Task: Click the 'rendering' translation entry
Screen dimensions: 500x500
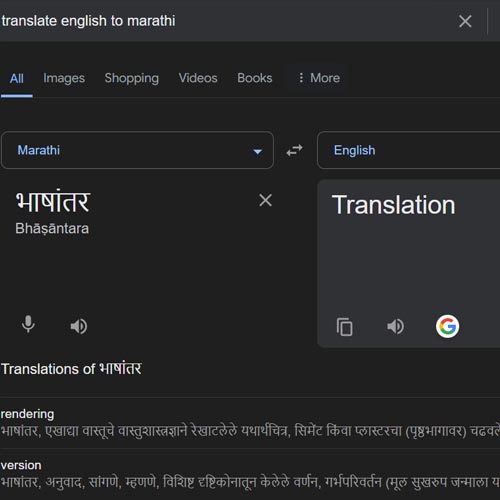Action: click(x=250, y=423)
